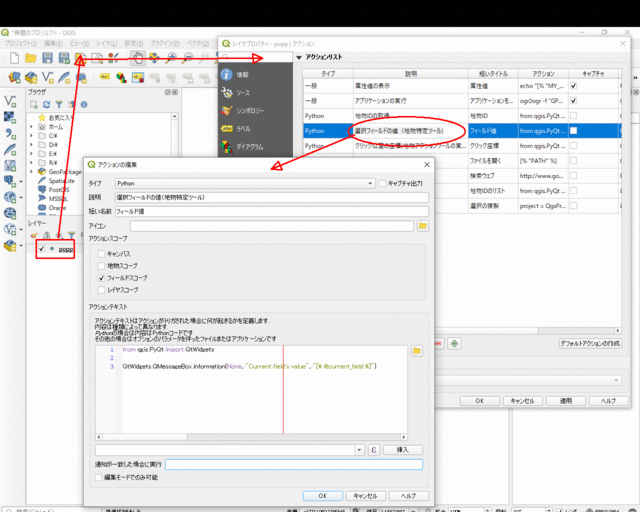Viewport: 640px width, 512px height.
Task: Click Add Delimited Text Layer comma icon
Action: [10, 134]
